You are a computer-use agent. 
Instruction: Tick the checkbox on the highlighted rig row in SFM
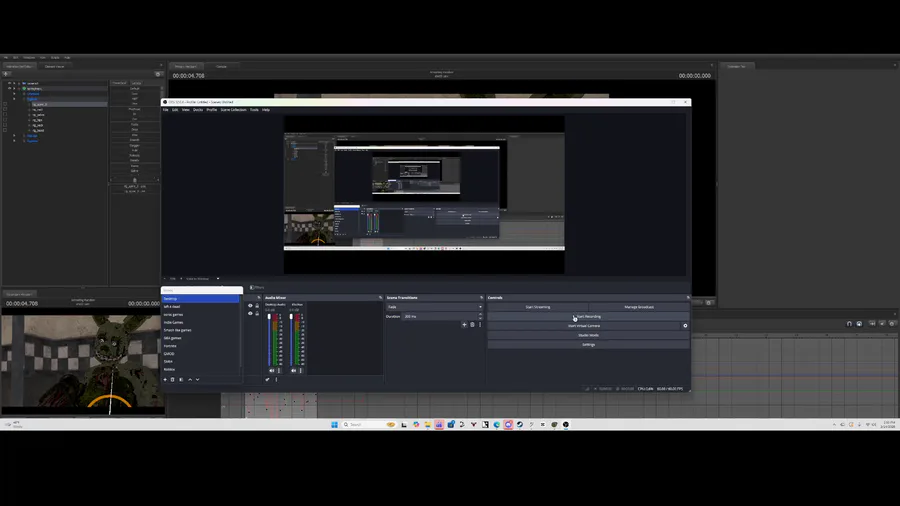click(x=5, y=104)
